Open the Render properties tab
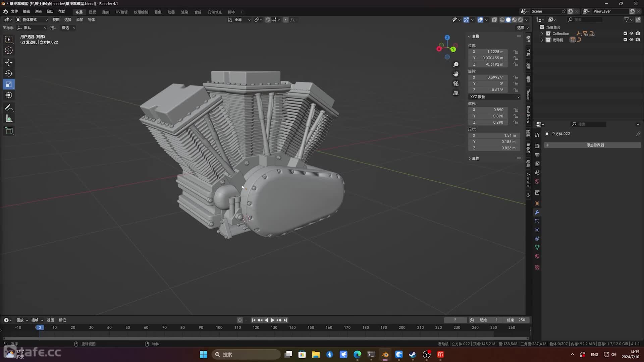Screen dimensions: 644x362 (537, 146)
